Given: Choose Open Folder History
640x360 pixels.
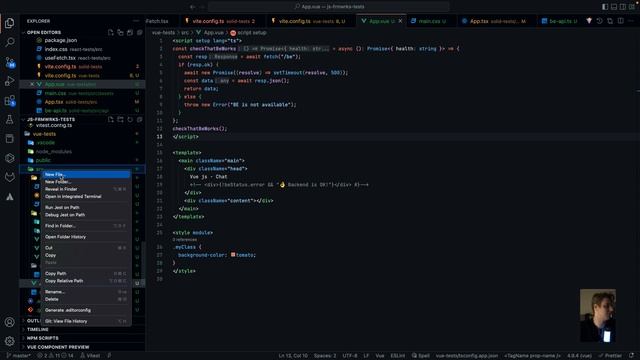Looking at the screenshot, I should [x=86, y=237].
